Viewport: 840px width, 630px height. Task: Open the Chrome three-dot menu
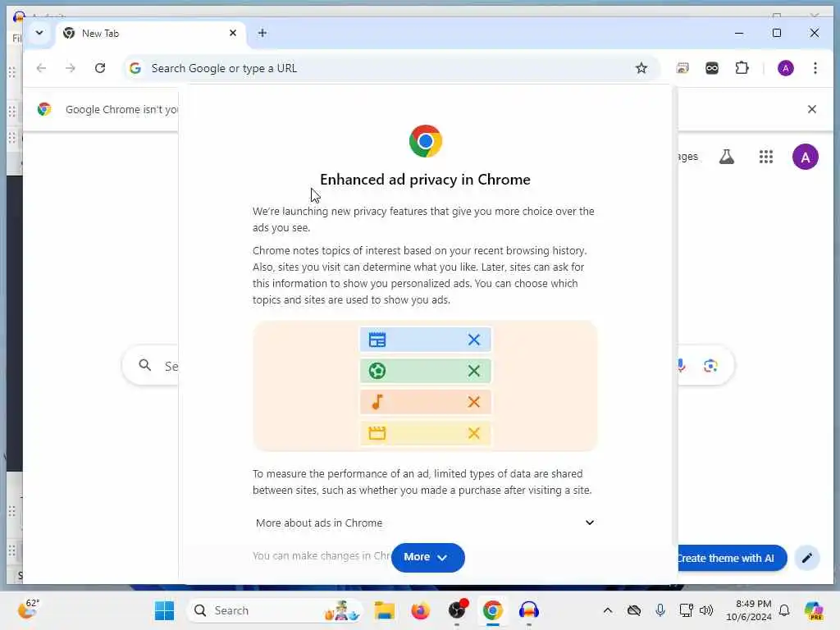point(815,68)
